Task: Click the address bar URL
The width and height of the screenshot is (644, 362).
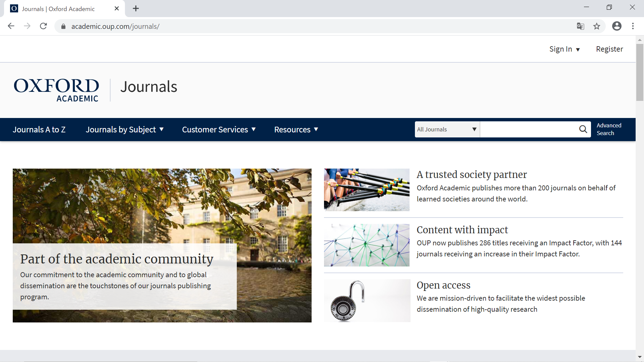Action: [115, 26]
